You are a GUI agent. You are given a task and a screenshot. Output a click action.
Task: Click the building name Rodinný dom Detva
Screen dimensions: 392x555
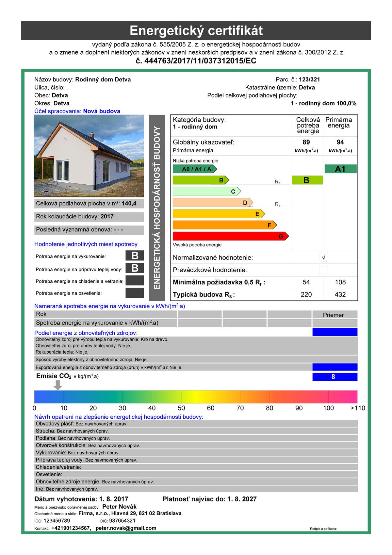coord(103,79)
